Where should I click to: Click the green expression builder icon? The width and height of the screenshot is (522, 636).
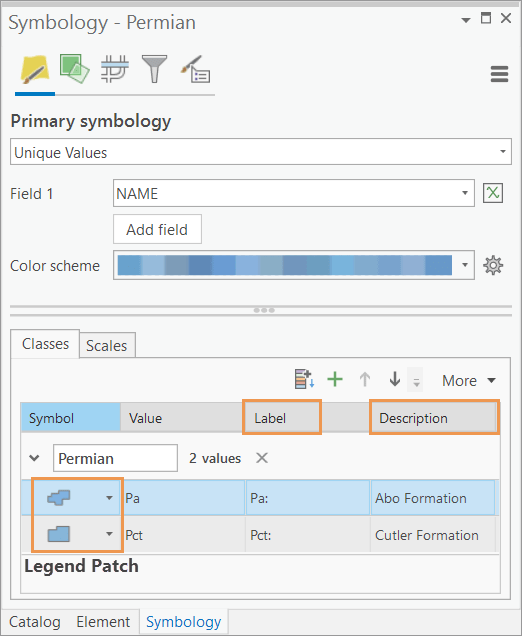[x=493, y=193]
